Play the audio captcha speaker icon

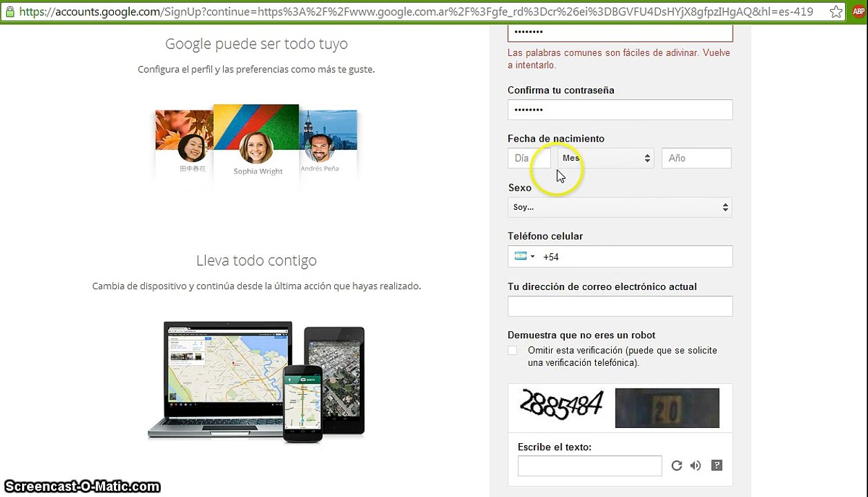[695, 466]
